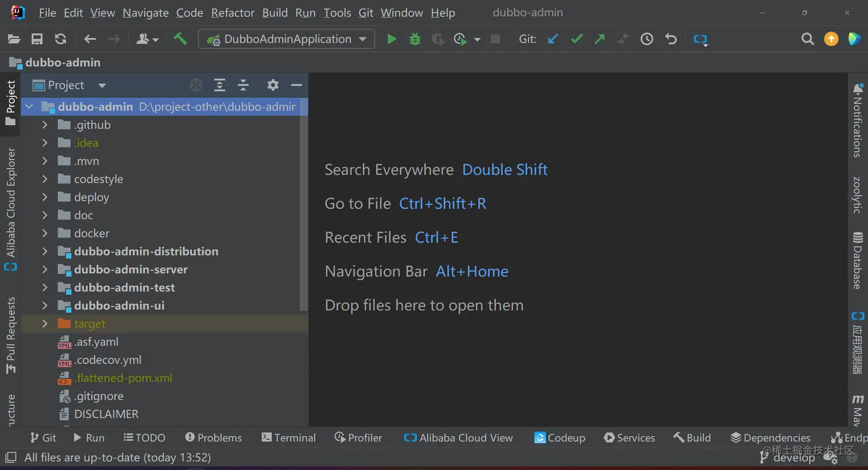
Task: Expand the dubbo-admin-server module
Action: coord(45,269)
